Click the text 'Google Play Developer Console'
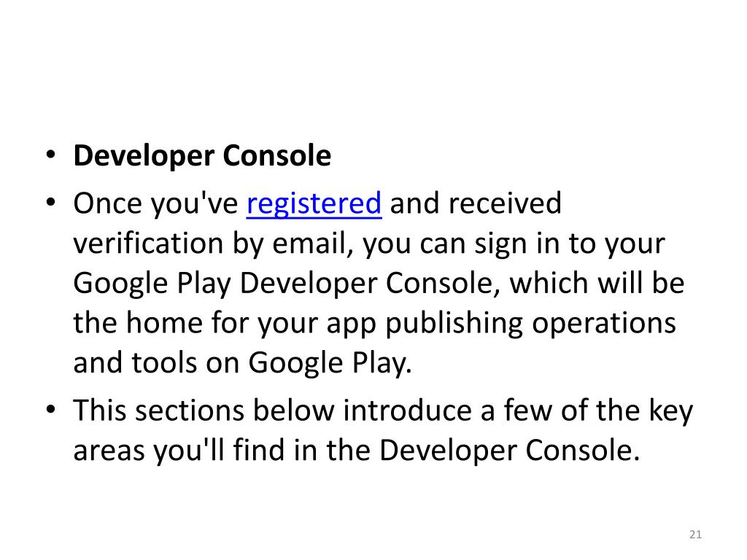Viewport: 747px width, 560px height. pyautogui.click(x=284, y=284)
